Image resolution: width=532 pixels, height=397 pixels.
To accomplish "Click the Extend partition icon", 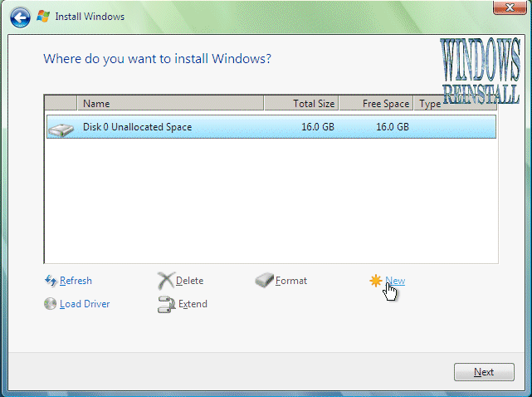I will tap(166, 304).
